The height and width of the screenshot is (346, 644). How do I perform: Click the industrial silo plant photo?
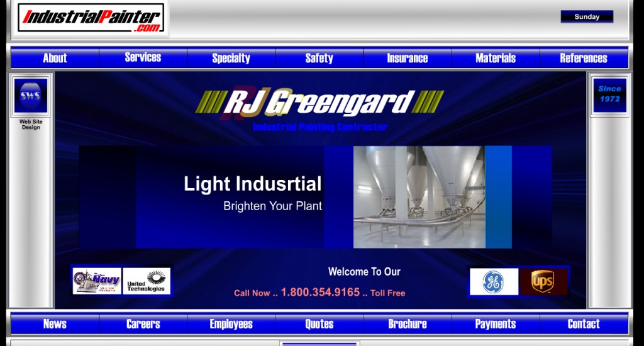click(x=419, y=197)
